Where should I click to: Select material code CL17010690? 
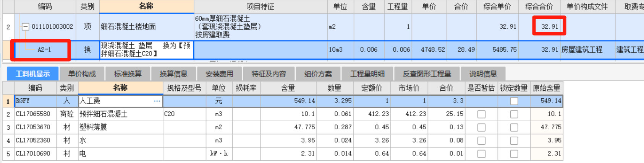(33, 154)
